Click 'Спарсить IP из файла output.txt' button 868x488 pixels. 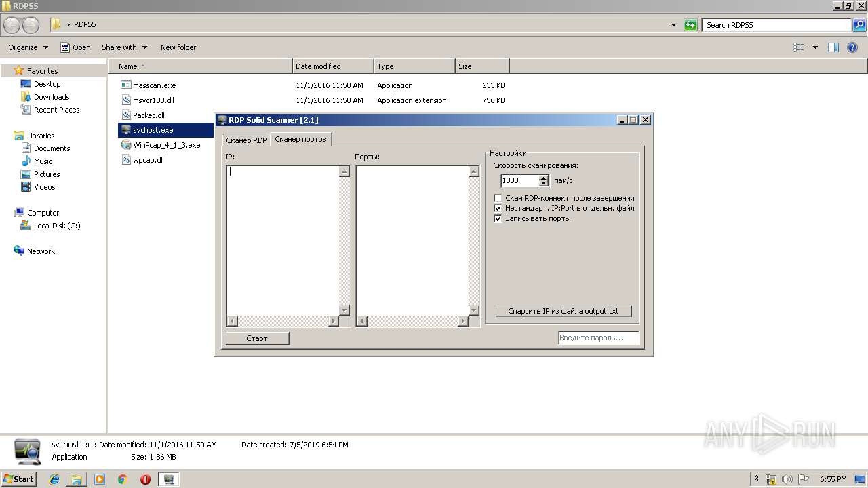pos(564,311)
